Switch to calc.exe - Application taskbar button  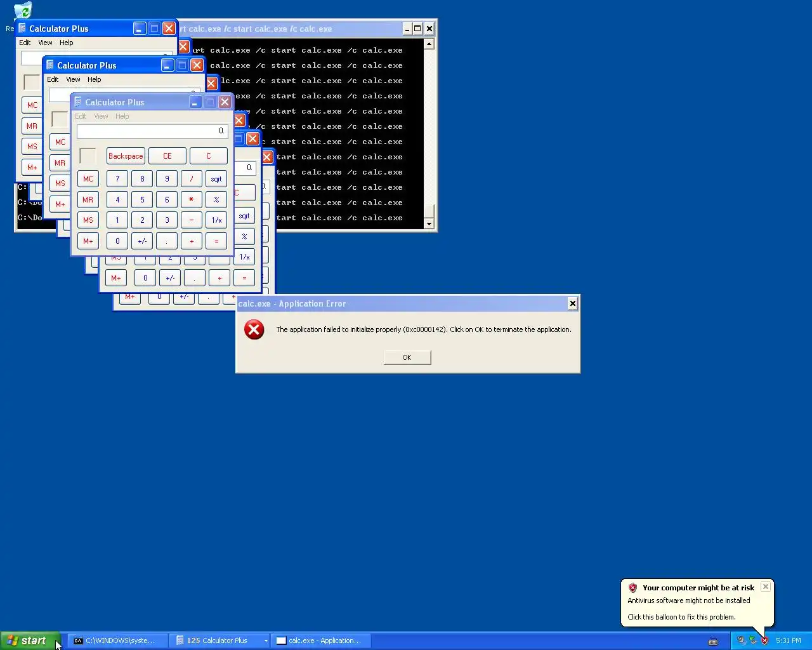[x=322, y=640]
